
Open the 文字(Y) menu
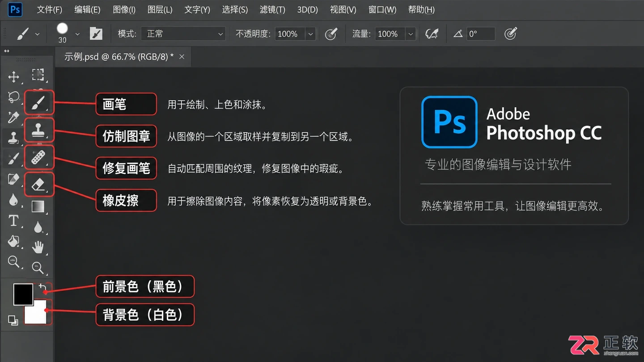tap(197, 10)
